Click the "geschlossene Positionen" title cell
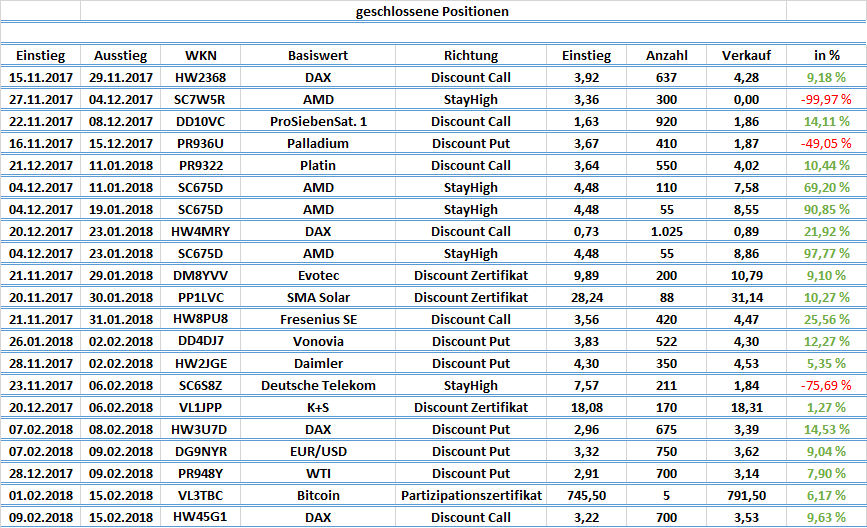Viewport: 867px width, 528px height. (432, 12)
